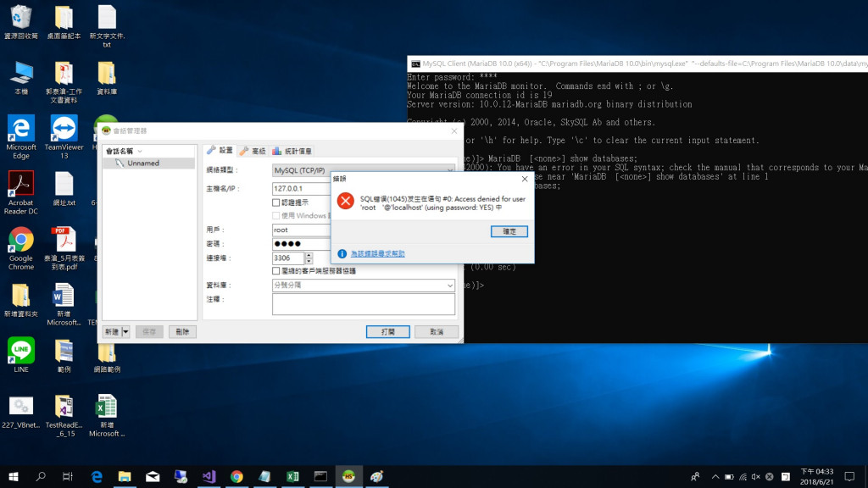Click the 新建 new session button
This screenshot has height=488, width=868.
point(112,331)
